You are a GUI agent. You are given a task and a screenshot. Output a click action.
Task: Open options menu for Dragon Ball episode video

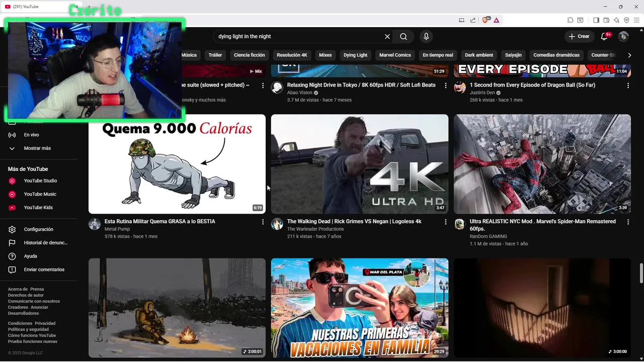628,85
